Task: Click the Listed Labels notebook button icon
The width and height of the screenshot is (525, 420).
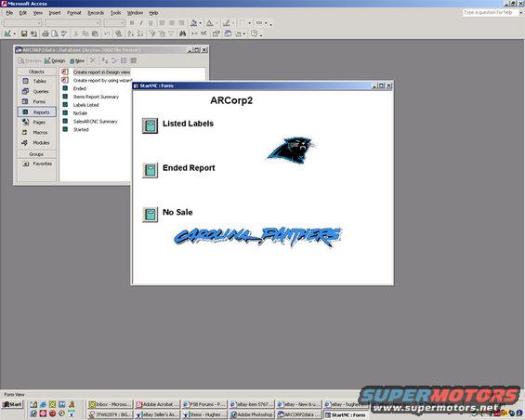Action: tap(150, 125)
